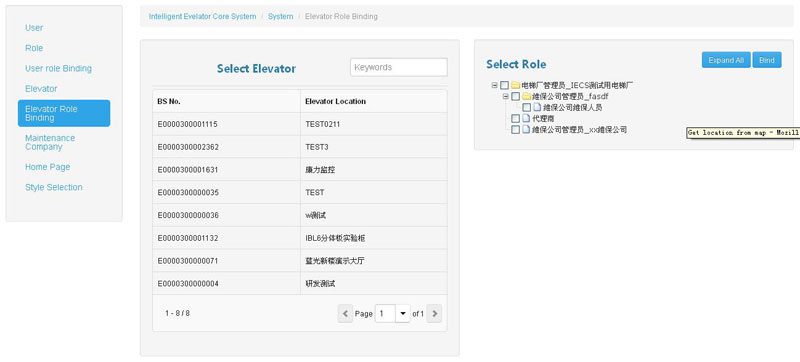Select row E0000300002362
The width and height of the screenshot is (800, 362).
point(300,147)
